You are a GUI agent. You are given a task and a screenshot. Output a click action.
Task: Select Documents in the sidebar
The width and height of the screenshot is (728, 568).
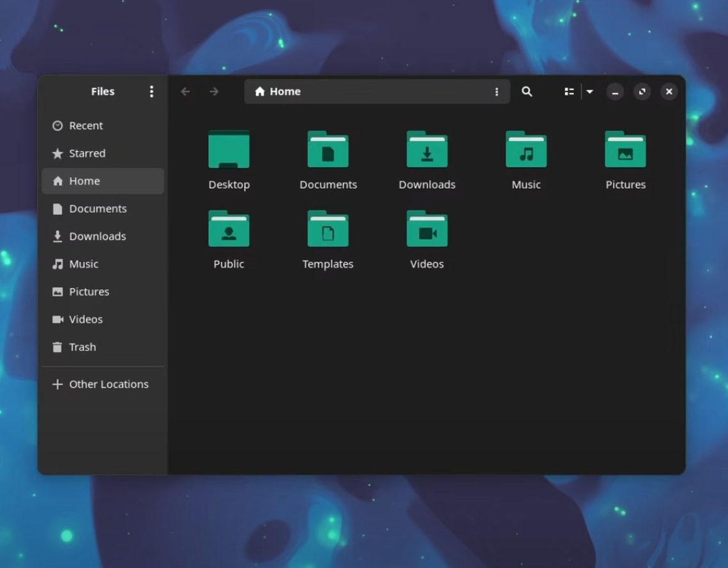(97, 208)
